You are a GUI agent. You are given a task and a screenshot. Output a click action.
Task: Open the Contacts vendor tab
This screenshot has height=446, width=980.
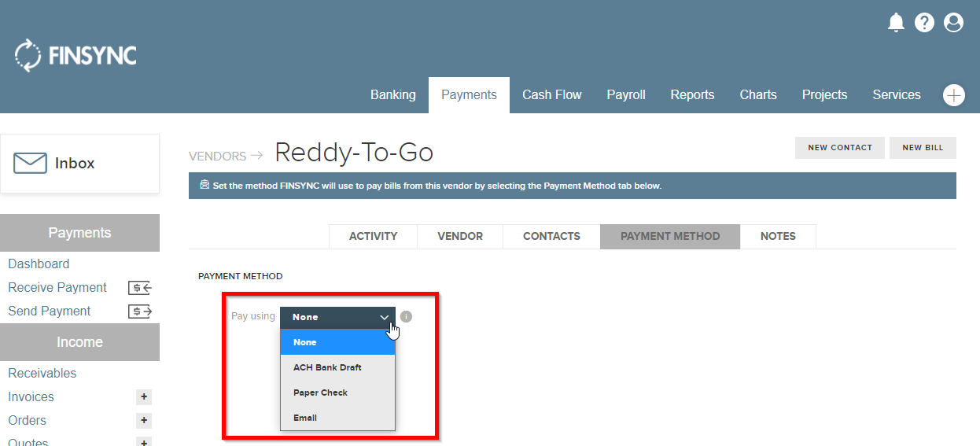[551, 236]
